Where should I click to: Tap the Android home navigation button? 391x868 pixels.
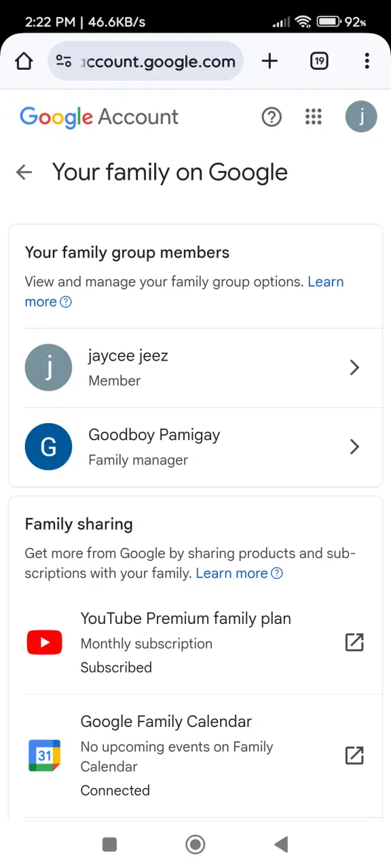coord(195,844)
